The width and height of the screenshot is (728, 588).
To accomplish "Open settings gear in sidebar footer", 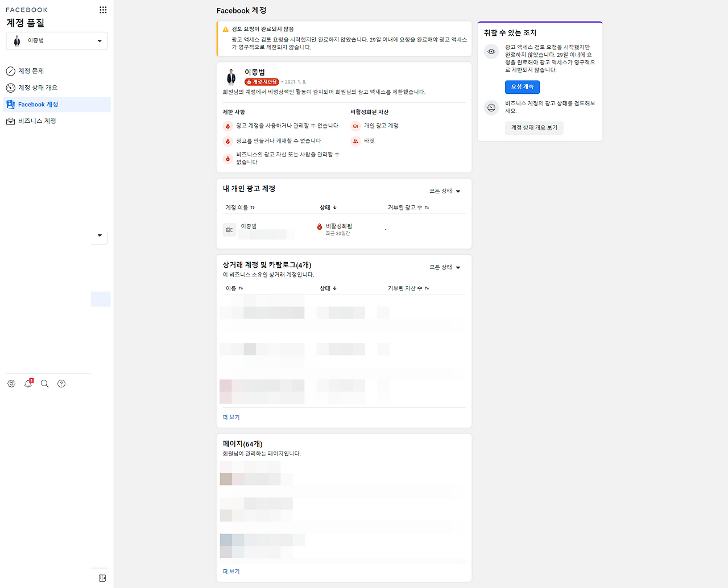I will 11,384.
